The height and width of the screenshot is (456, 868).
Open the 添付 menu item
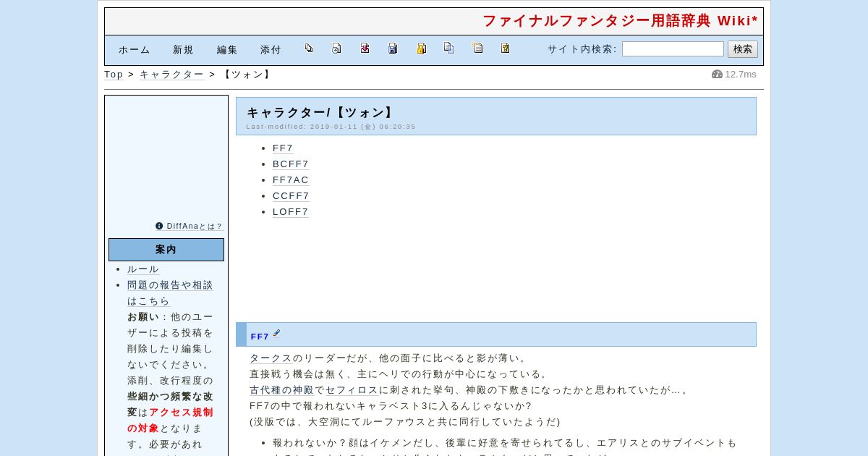coord(271,50)
